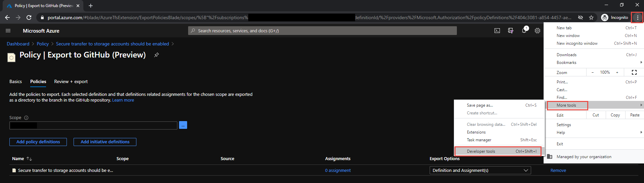The width and height of the screenshot is (644, 183).
Task: Open Developer tools from submenu
Action: [499, 151]
